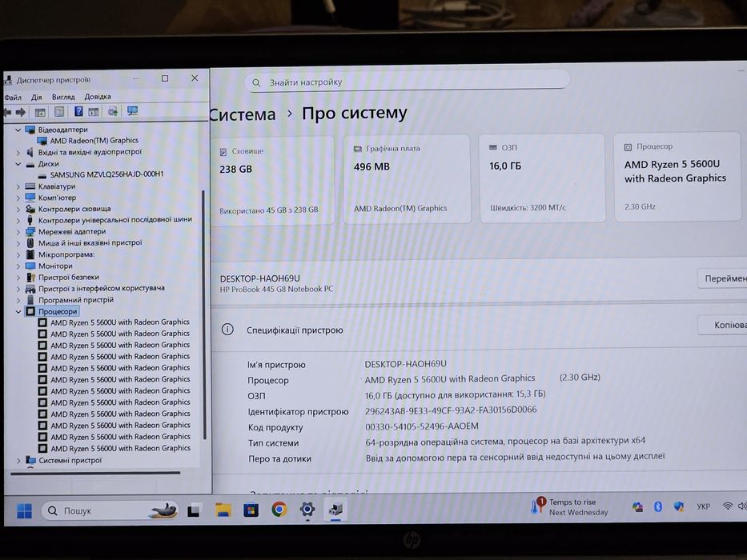Expand the Контролери сховища node
Viewport: 747px width, 560px height.
click(18, 210)
